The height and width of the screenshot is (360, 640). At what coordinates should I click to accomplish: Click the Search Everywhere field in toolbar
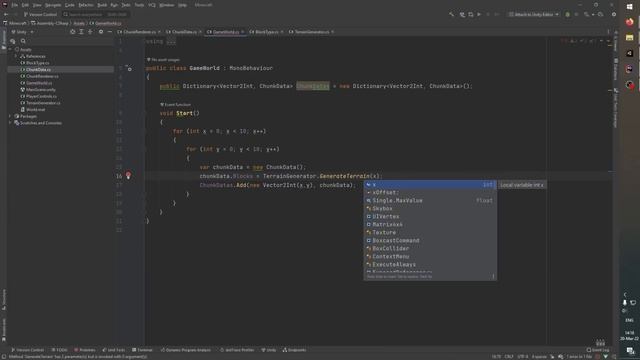(x=96, y=14)
